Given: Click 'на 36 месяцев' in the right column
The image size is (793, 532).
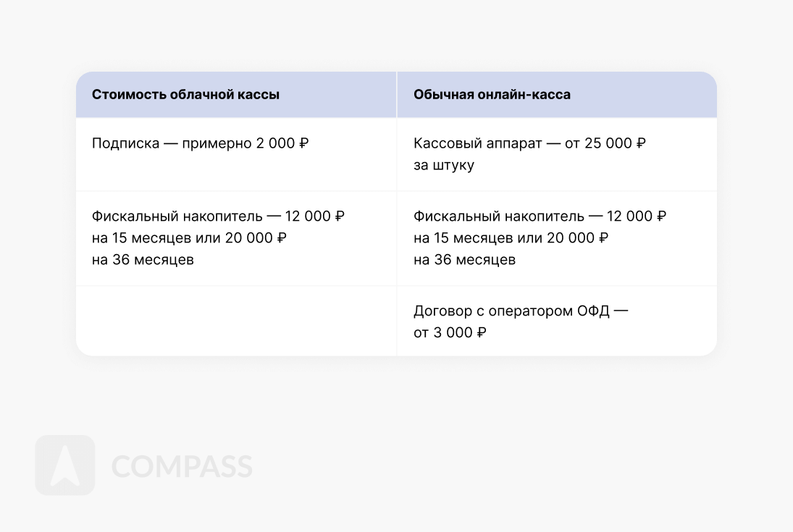Looking at the screenshot, I should click(464, 260).
